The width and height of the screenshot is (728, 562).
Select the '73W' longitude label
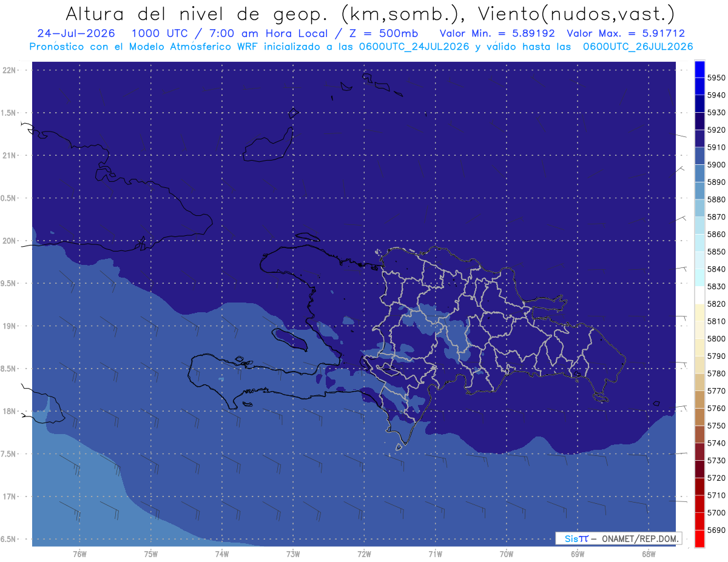pos(293,554)
